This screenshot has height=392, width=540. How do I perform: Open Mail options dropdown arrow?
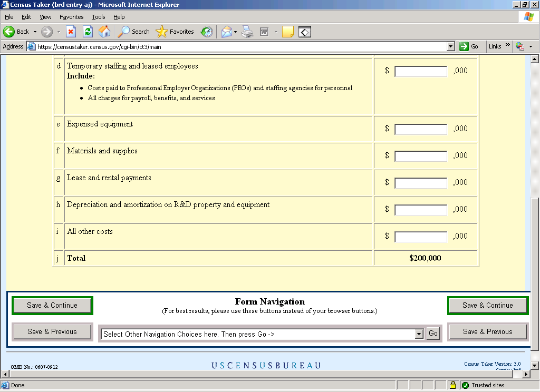[x=236, y=32]
